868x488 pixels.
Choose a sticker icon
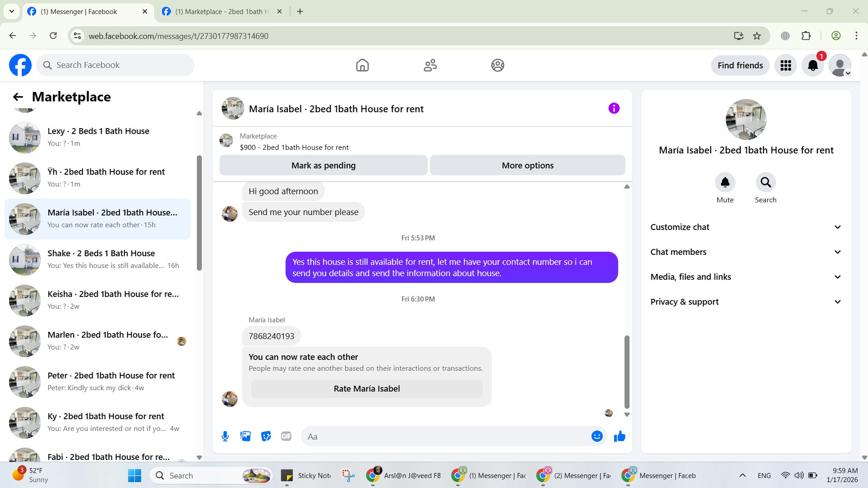tap(266, 436)
